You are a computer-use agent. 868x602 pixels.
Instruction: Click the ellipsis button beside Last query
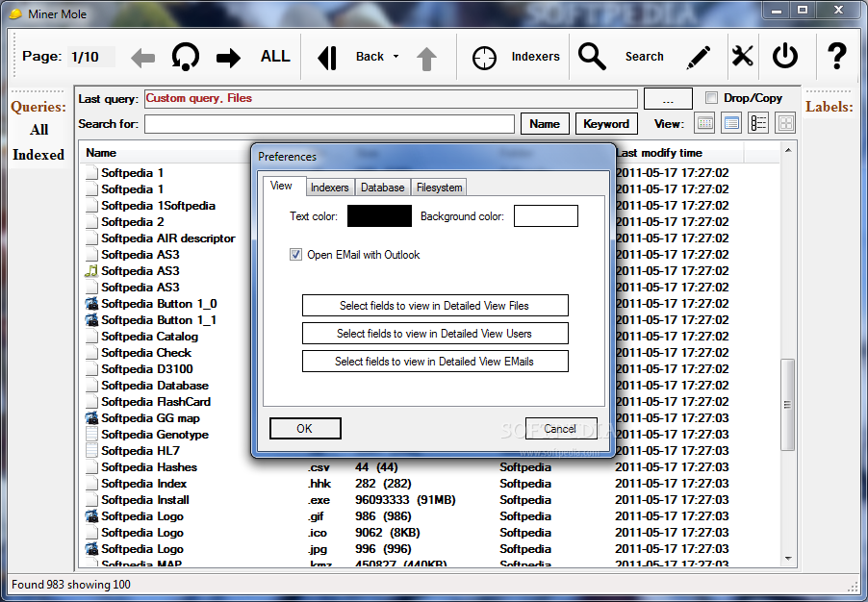pyautogui.click(x=668, y=99)
